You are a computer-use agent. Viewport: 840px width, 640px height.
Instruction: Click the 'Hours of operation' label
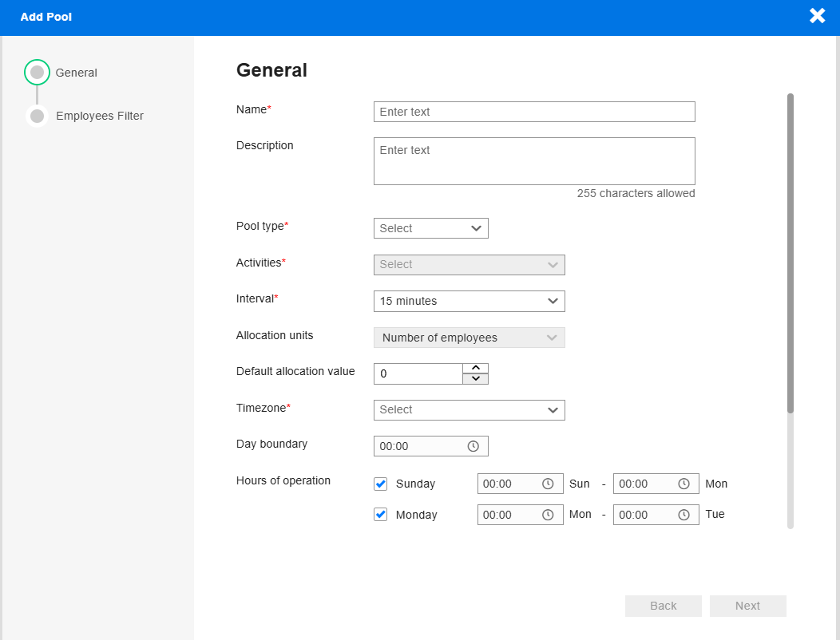pyautogui.click(x=283, y=480)
